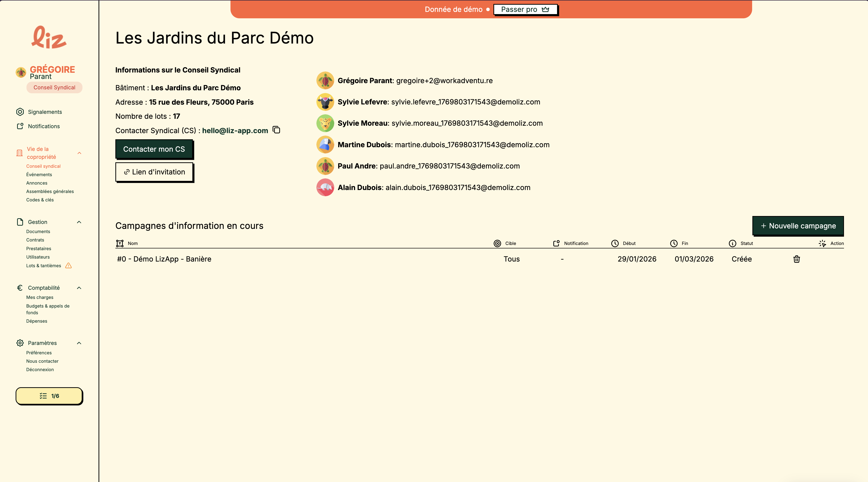Open the 1/6 onboarding checklist button

coord(49,396)
